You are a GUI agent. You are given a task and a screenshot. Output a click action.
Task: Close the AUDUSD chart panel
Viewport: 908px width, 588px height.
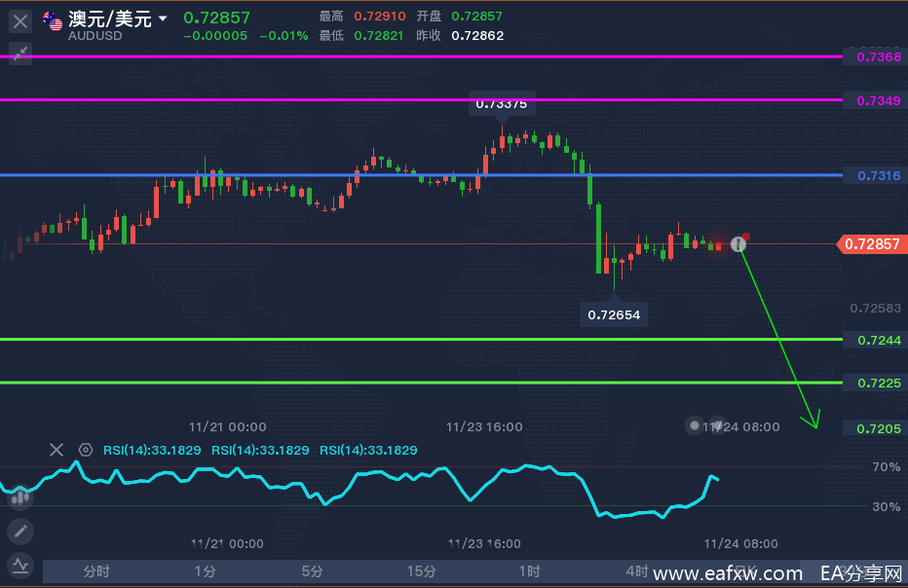20,19
